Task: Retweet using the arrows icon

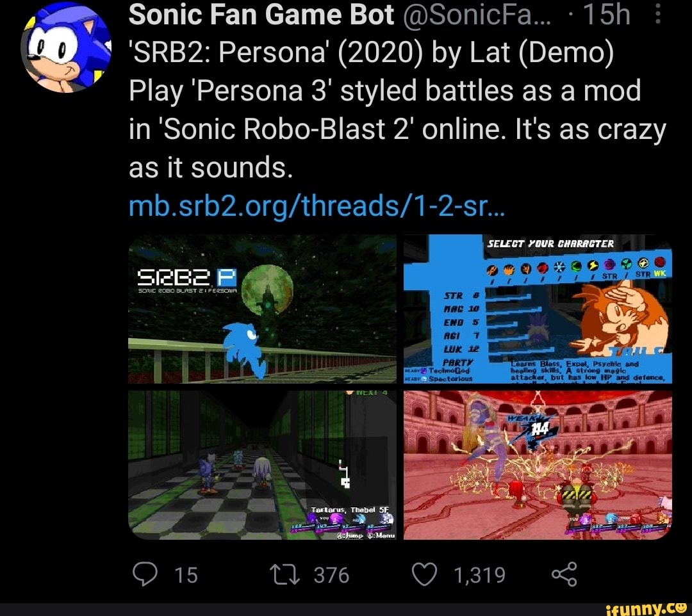Action: (x=286, y=574)
